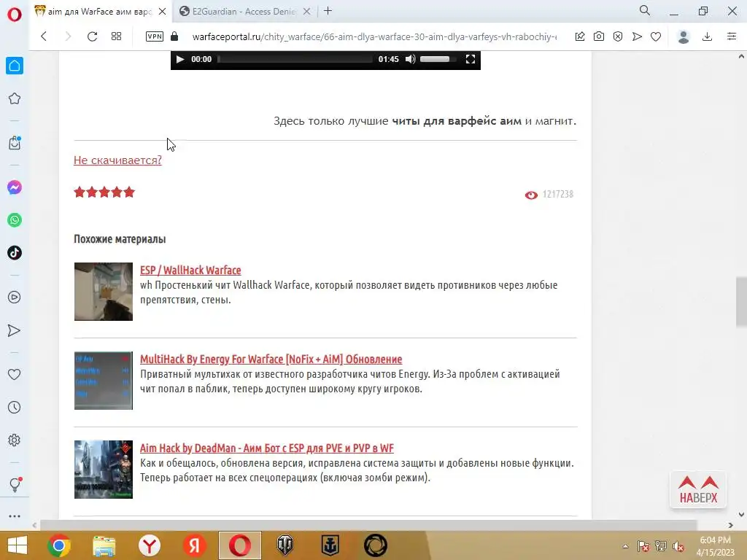Open the bookmarks star in the sidebar
Image resolution: width=747 pixels, height=560 pixels.
tap(15, 98)
